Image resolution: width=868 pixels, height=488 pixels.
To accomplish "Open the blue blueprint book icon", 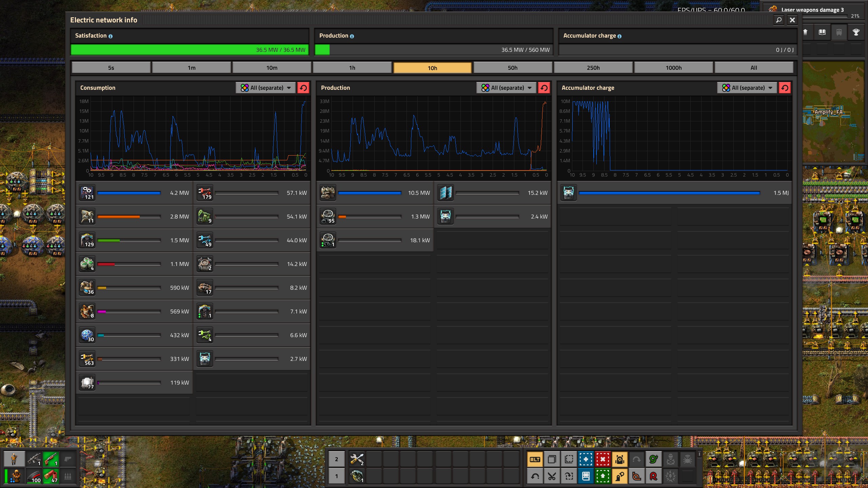I will 586,476.
